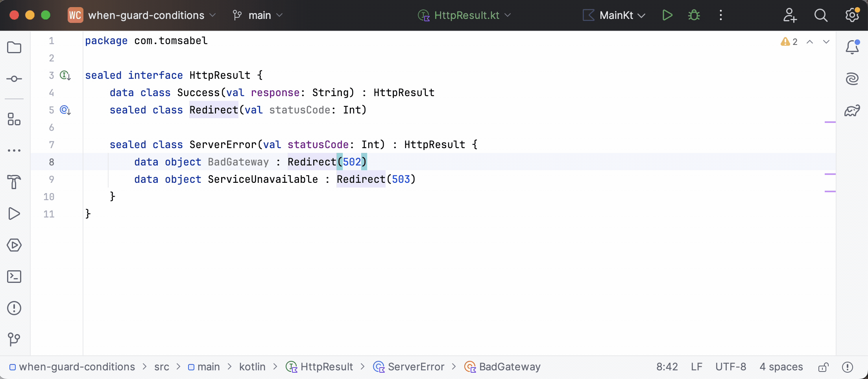This screenshot has height=379, width=868.
Task: Click kotlin breadcrumb
Action: click(252, 367)
